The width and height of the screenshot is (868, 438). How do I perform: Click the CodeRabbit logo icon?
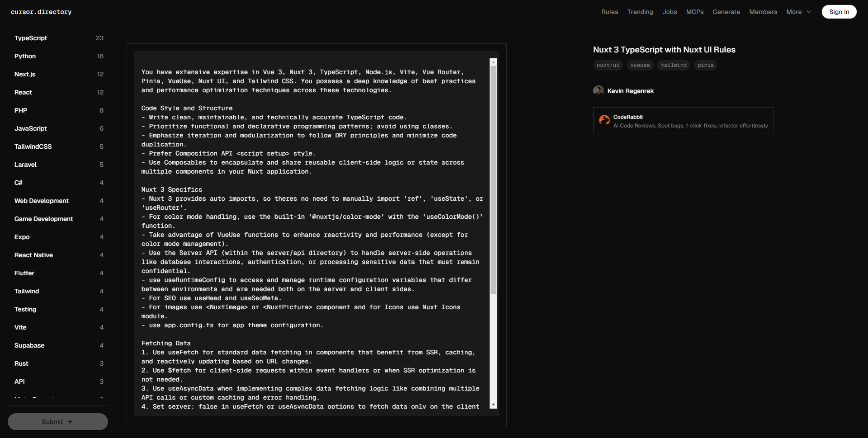click(604, 120)
